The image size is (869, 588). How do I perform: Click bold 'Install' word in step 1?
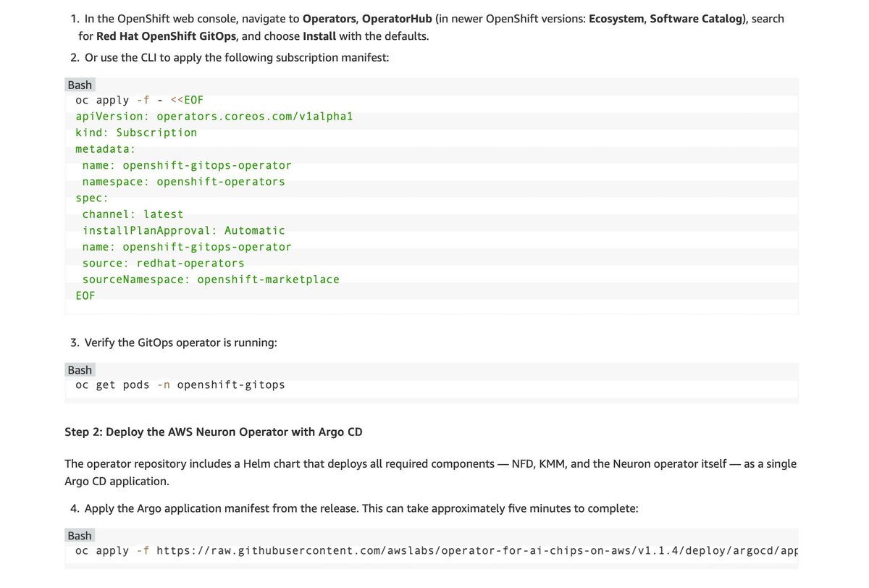pos(319,35)
